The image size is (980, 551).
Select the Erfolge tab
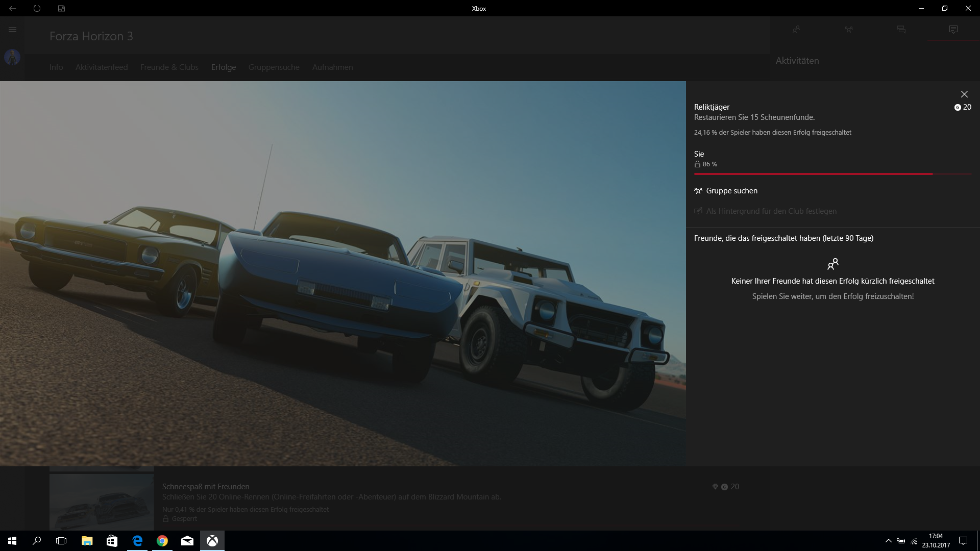(224, 67)
